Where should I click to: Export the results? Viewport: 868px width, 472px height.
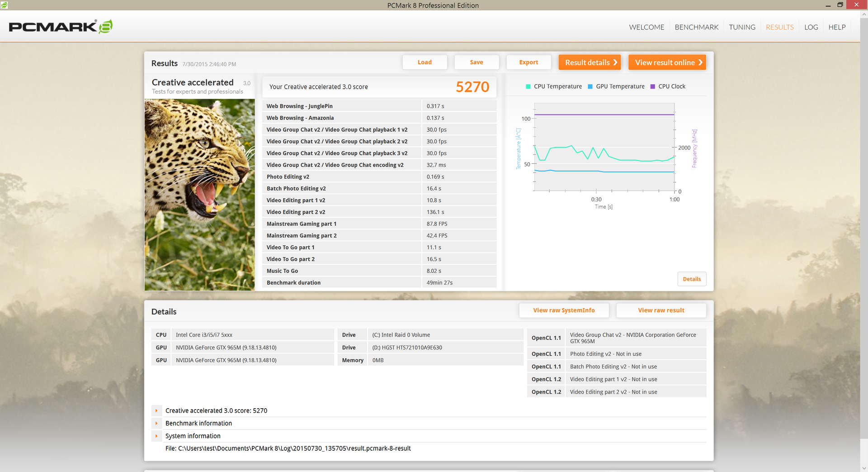(x=528, y=62)
